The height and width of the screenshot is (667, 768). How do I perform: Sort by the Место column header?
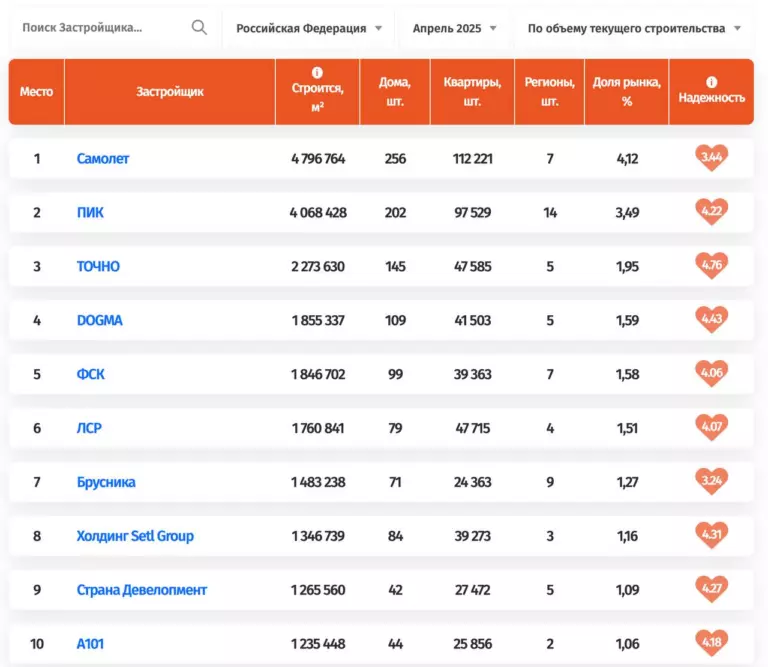[x=37, y=92]
